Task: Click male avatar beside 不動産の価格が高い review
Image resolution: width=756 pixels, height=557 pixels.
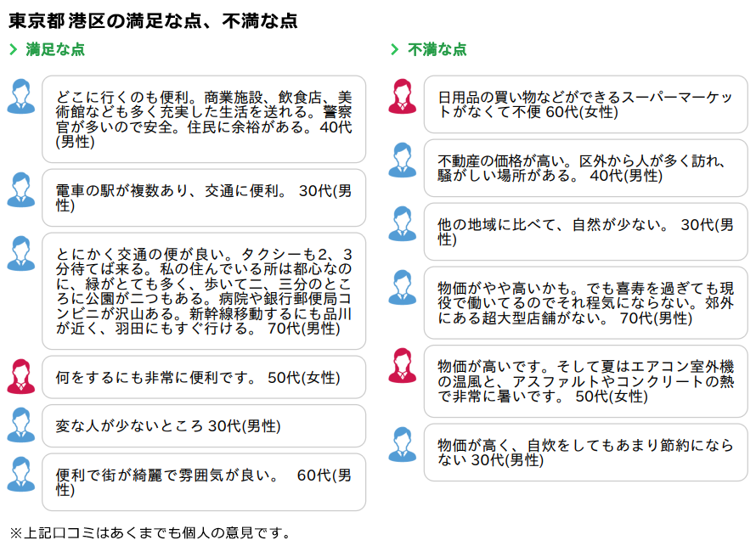Action: coord(402,160)
